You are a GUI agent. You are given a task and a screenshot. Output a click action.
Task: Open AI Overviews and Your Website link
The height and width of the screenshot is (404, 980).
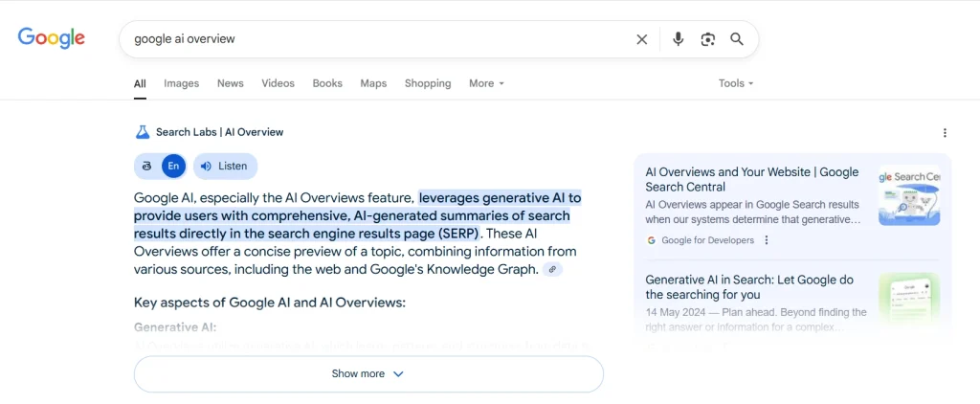coord(752,179)
